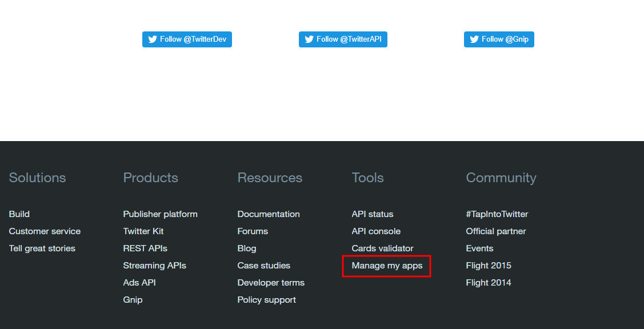644x329 pixels.
Task: Click the bird icon in Follow @Gnip
Action: coord(474,39)
